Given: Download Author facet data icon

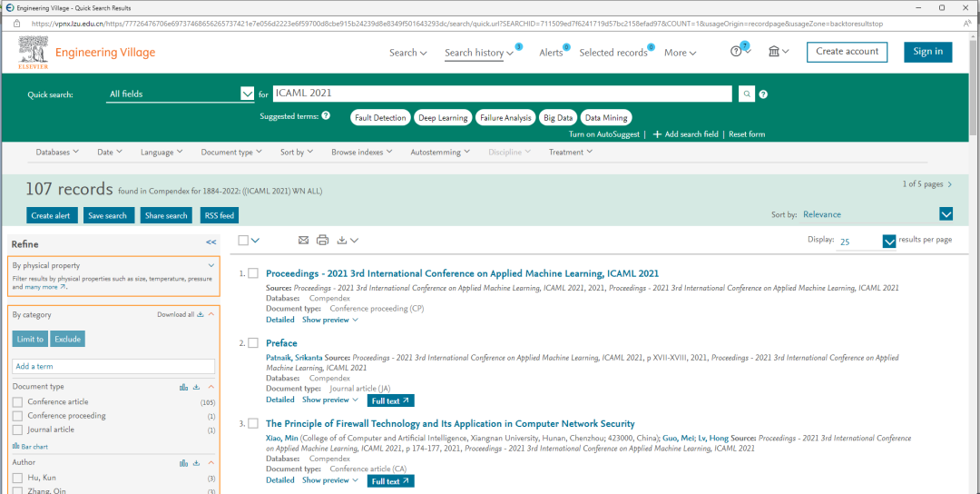Looking at the screenshot, I should point(196,463).
